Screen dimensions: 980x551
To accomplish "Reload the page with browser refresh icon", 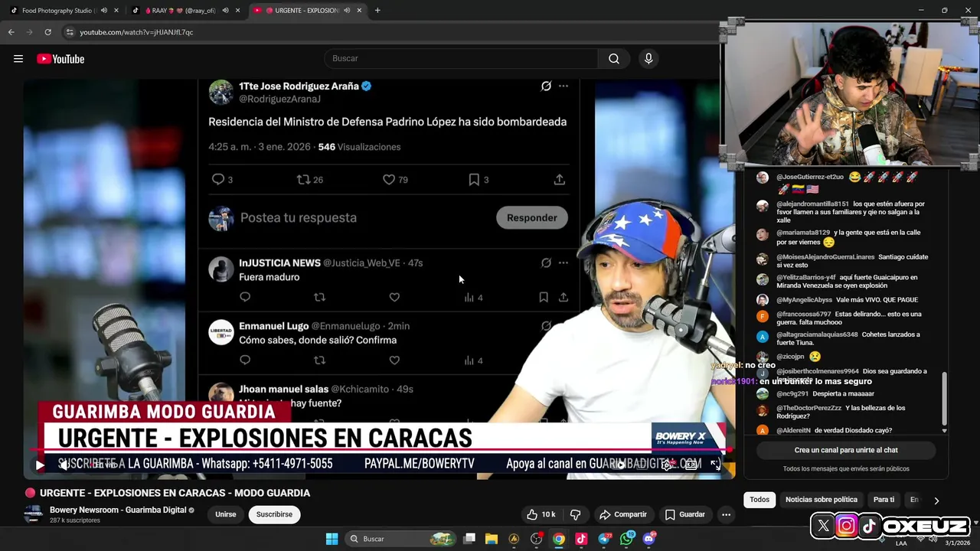I will pos(47,32).
